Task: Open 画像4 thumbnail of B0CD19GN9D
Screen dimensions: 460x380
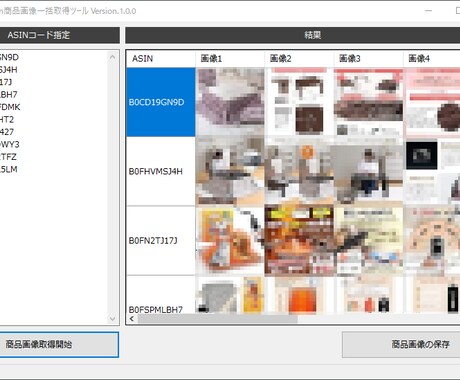Action: tap(432, 102)
